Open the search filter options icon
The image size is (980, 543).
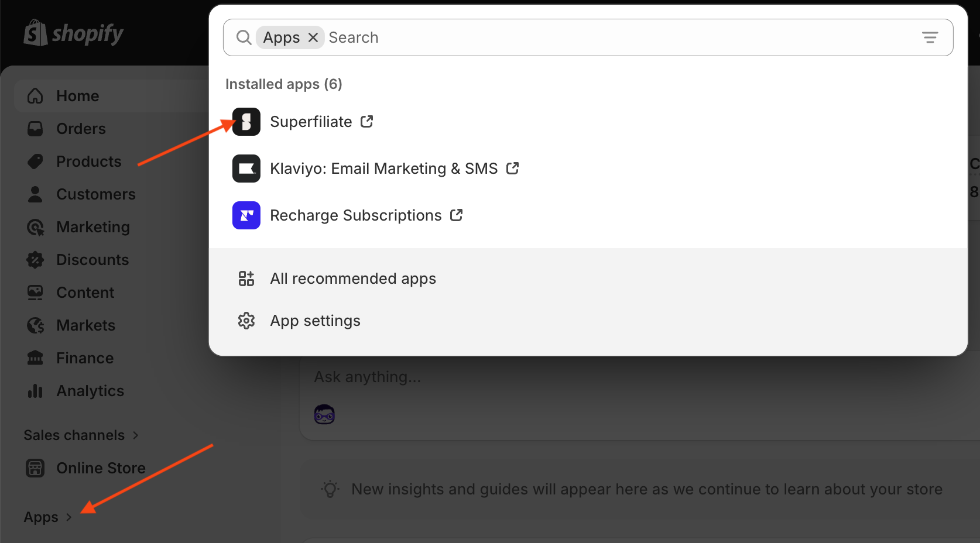930,37
